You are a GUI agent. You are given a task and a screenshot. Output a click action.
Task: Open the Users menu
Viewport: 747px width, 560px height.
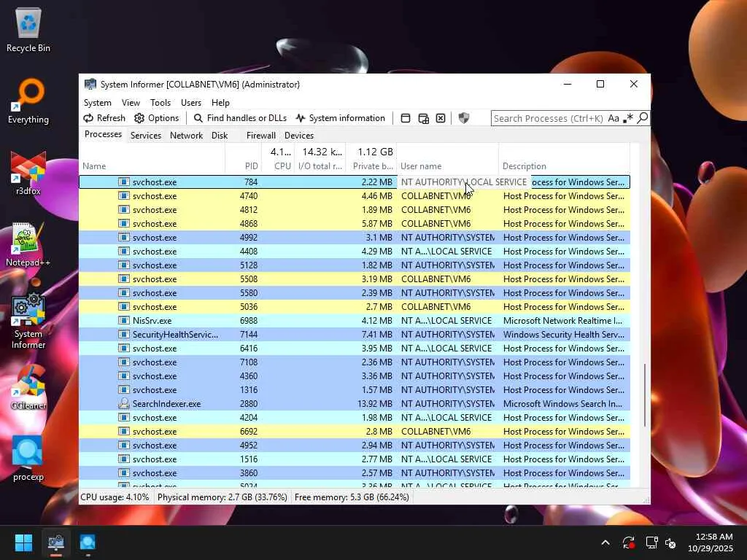click(191, 103)
